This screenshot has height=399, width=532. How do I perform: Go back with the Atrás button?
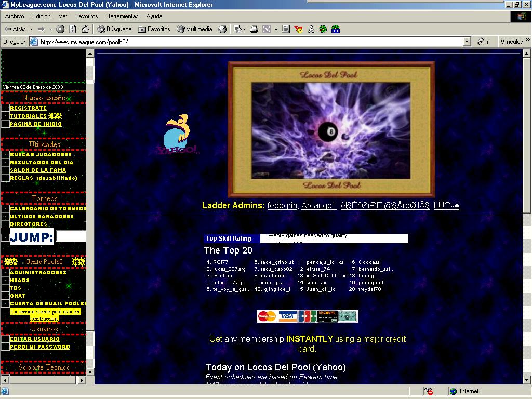tap(15, 29)
